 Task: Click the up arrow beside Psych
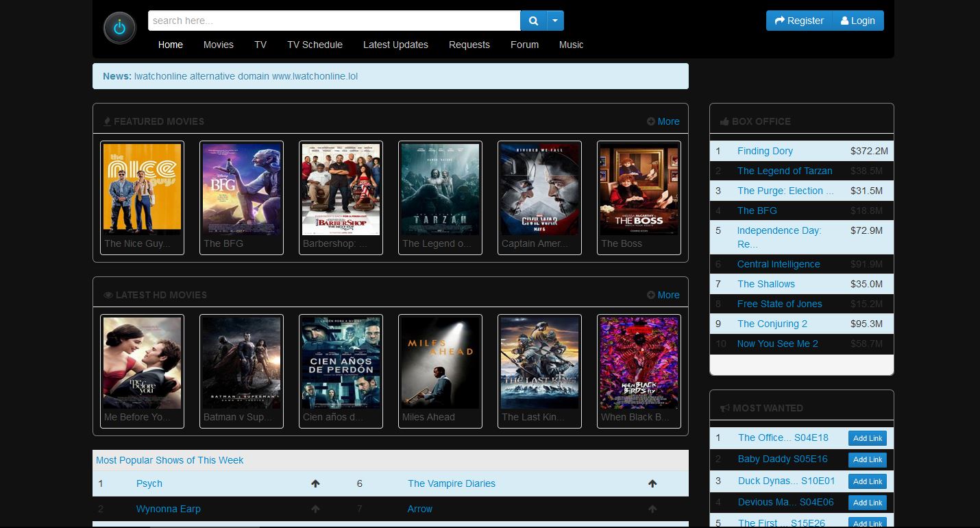(315, 483)
